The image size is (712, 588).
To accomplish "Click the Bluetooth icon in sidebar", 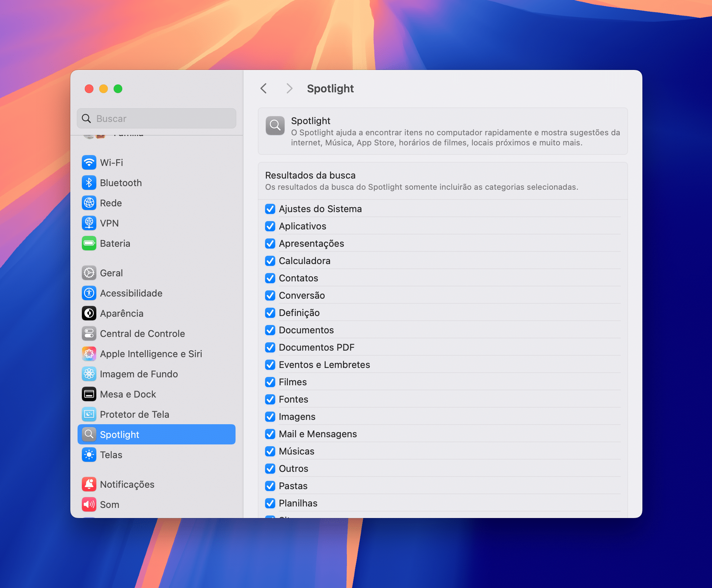I will 89,183.
